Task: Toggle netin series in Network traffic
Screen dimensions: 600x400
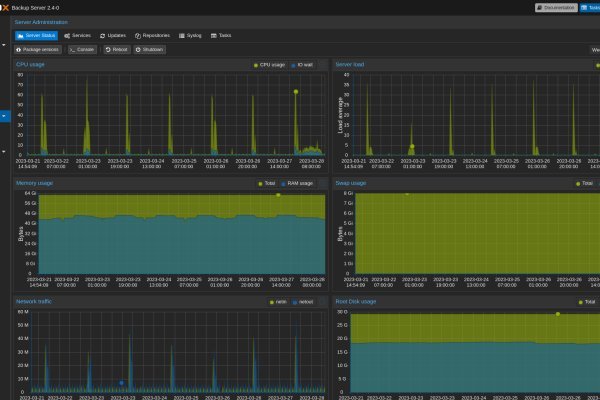Action: (x=278, y=302)
